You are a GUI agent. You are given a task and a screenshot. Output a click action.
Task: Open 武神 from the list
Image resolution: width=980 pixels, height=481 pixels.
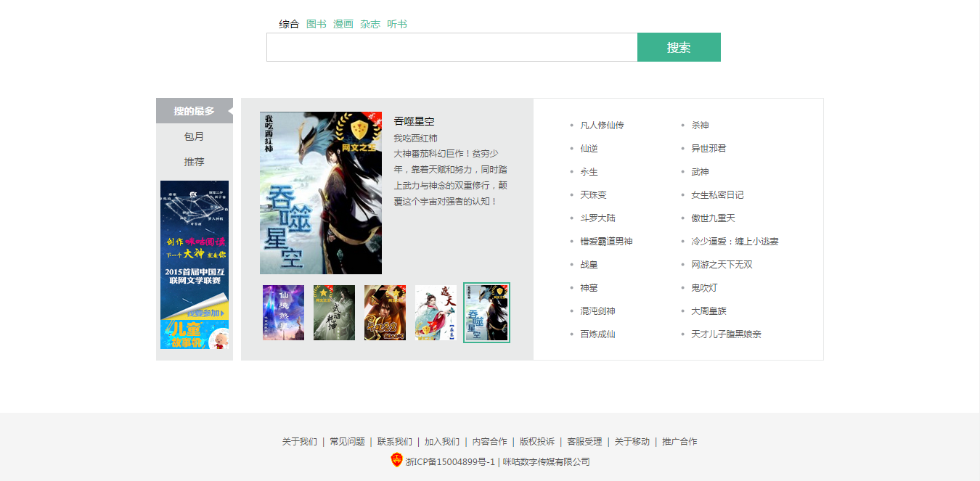tap(701, 172)
